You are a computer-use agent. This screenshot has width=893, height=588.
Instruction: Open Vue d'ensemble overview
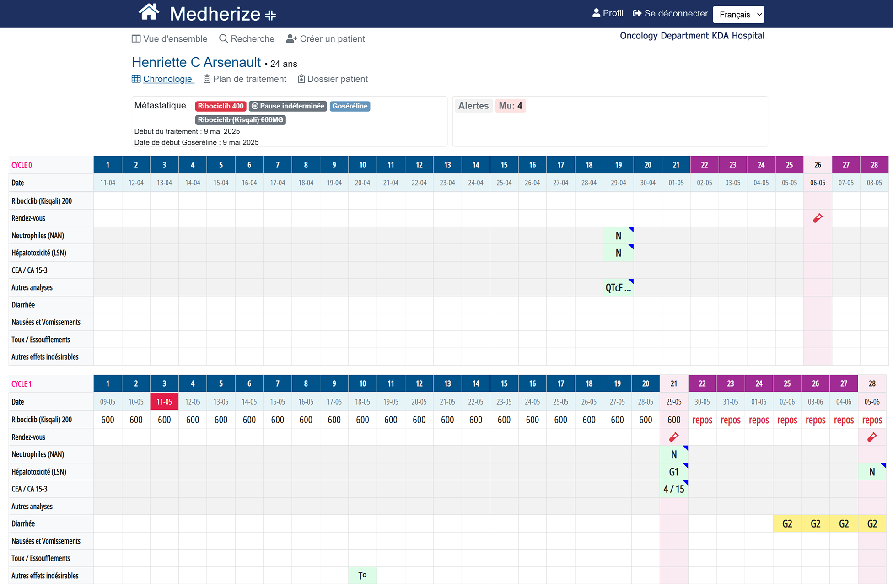169,39
